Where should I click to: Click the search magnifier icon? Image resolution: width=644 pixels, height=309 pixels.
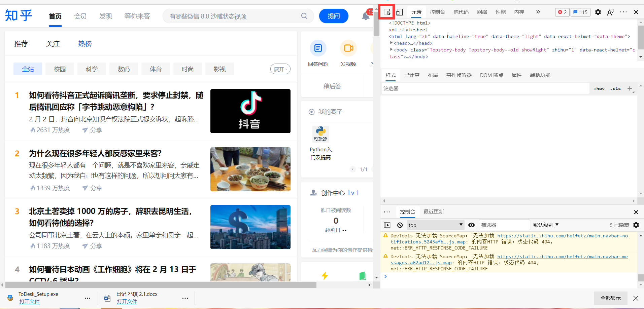pos(304,16)
